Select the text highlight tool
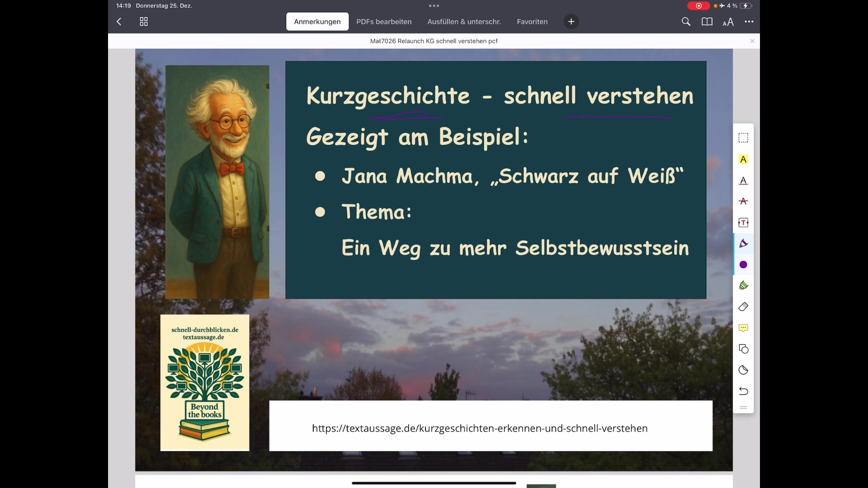Viewport: 868px width, 488px height. pyautogui.click(x=743, y=160)
